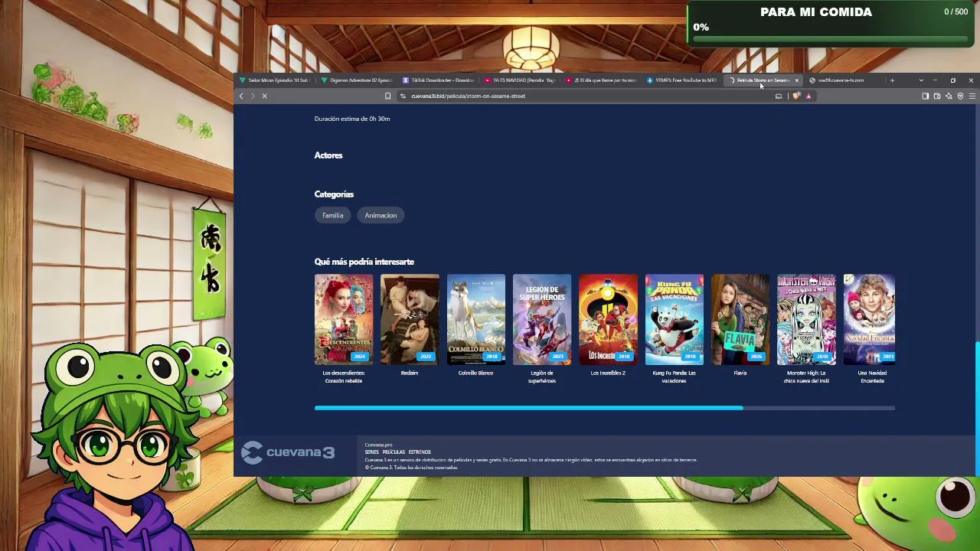Open the Los Increíbles 2 poster

click(608, 319)
